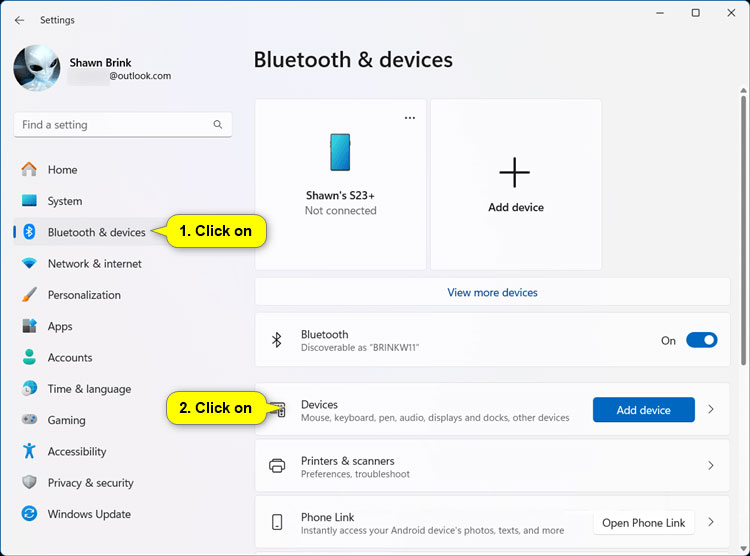This screenshot has height=556, width=750.
Task: Open Windows Update page
Action: (90, 514)
